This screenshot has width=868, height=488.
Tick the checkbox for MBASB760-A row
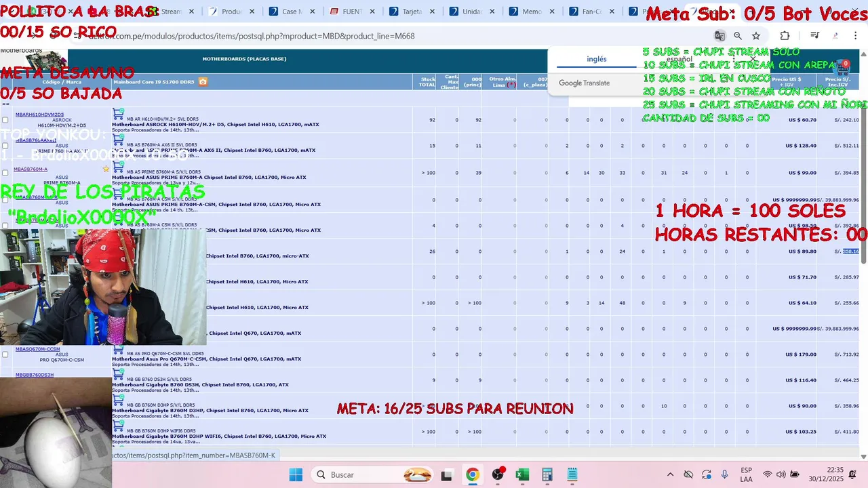click(x=5, y=173)
